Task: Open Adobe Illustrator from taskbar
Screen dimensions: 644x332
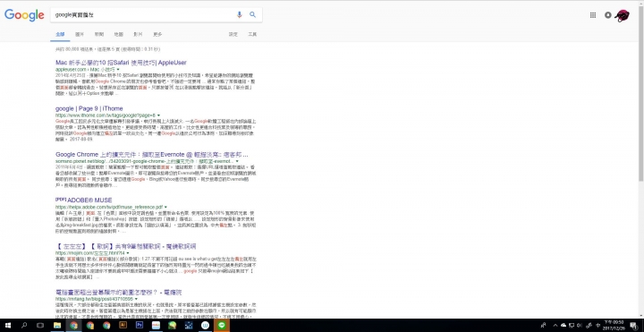Action: point(123,326)
